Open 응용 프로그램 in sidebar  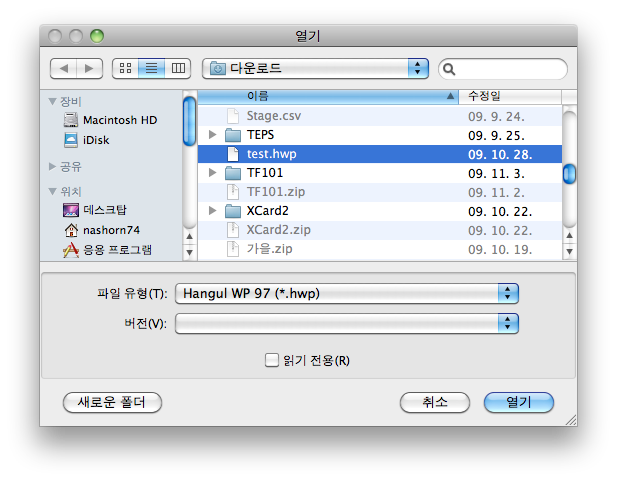coord(107,250)
